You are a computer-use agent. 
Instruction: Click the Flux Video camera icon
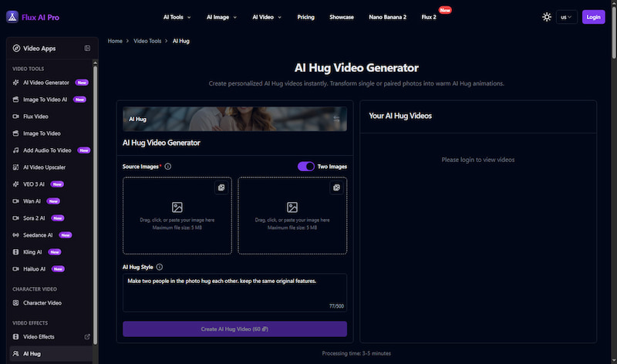(x=15, y=116)
